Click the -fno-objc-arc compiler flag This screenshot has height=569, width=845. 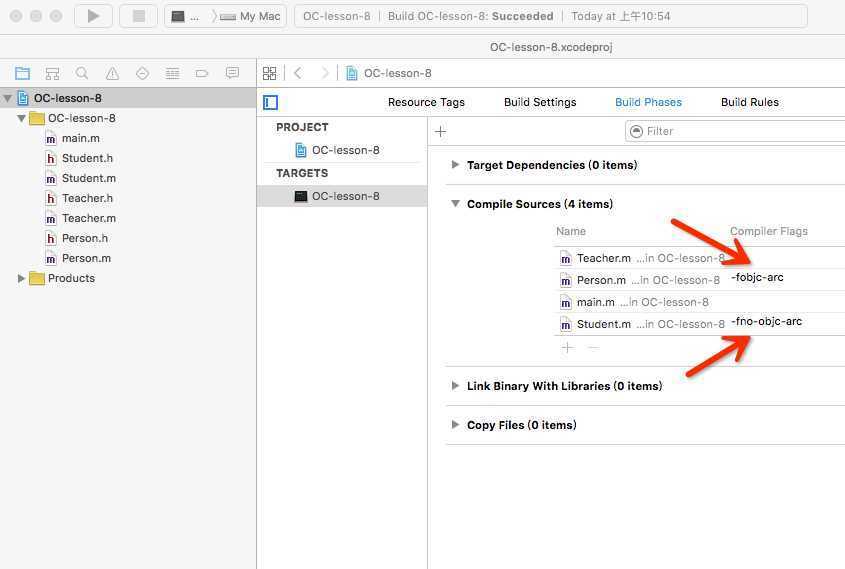[766, 322]
